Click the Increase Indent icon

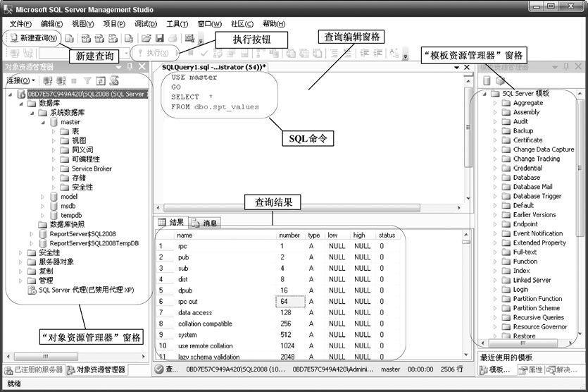point(378,54)
